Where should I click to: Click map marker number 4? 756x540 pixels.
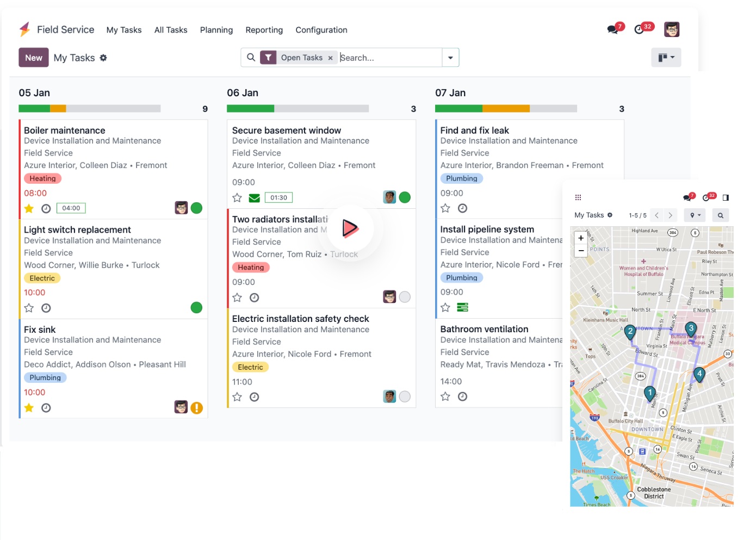pyautogui.click(x=699, y=374)
